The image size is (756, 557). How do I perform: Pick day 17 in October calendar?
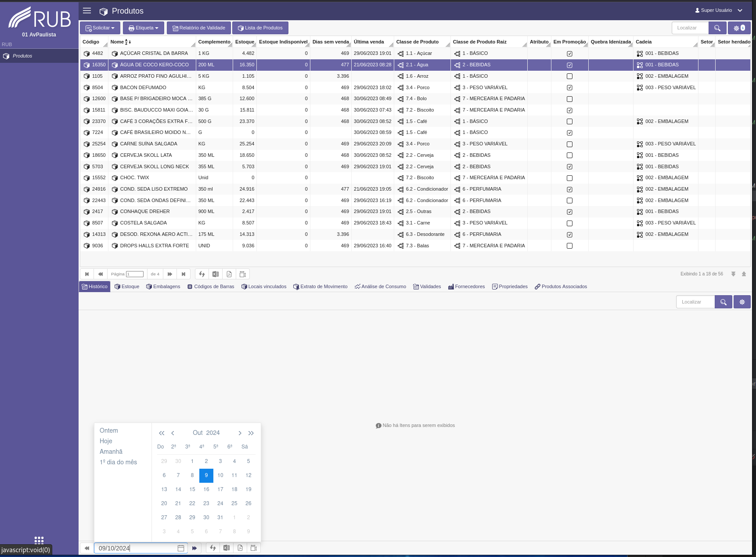[220, 489]
